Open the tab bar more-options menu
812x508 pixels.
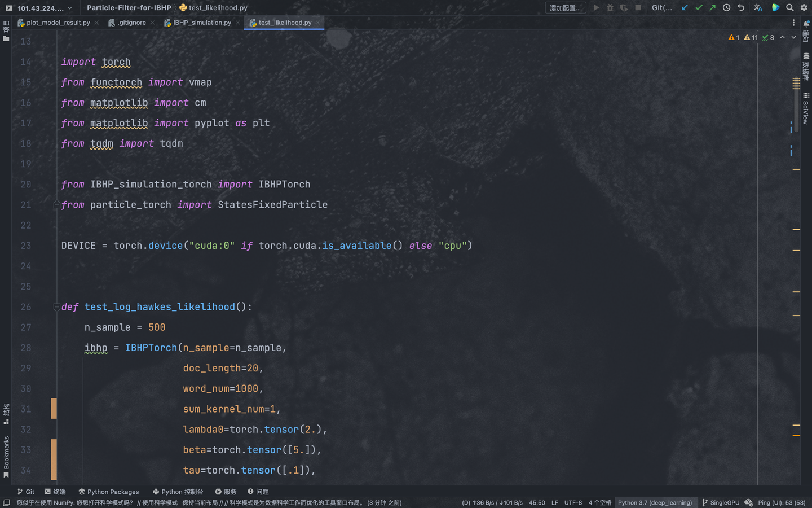click(x=793, y=23)
